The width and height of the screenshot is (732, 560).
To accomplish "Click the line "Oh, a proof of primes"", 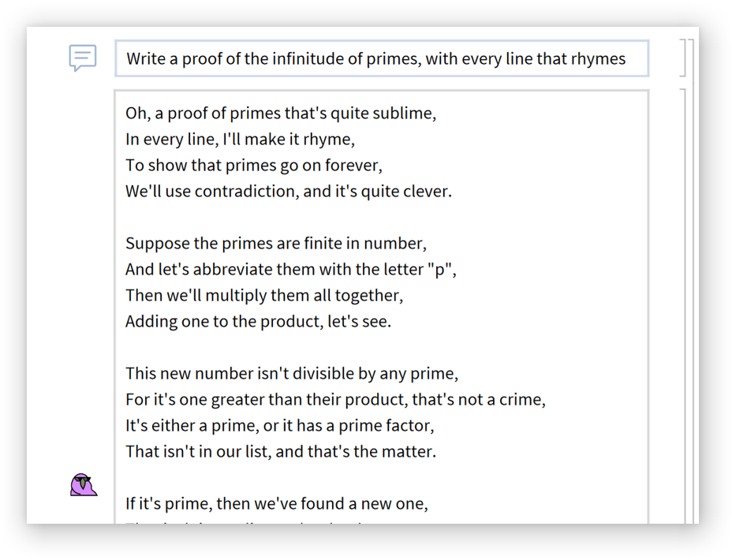I will [280, 113].
